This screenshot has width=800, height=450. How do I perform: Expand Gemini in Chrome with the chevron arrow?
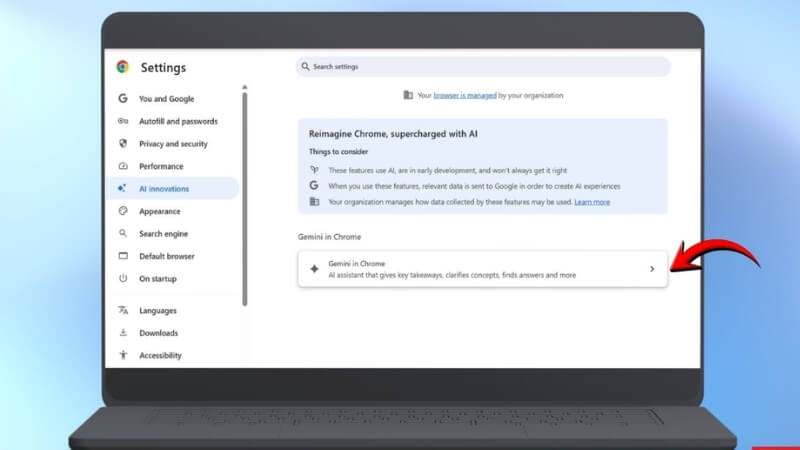tap(652, 269)
